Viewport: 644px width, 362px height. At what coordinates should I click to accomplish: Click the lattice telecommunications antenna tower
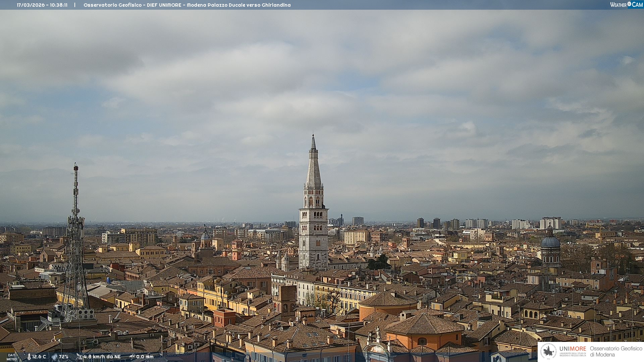[75, 241]
